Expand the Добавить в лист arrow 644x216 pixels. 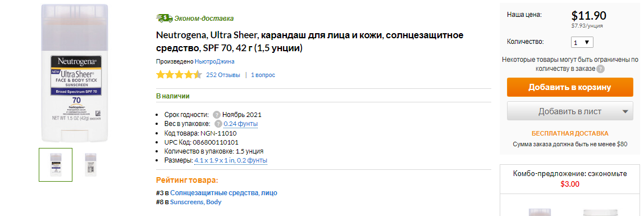pos(625,111)
